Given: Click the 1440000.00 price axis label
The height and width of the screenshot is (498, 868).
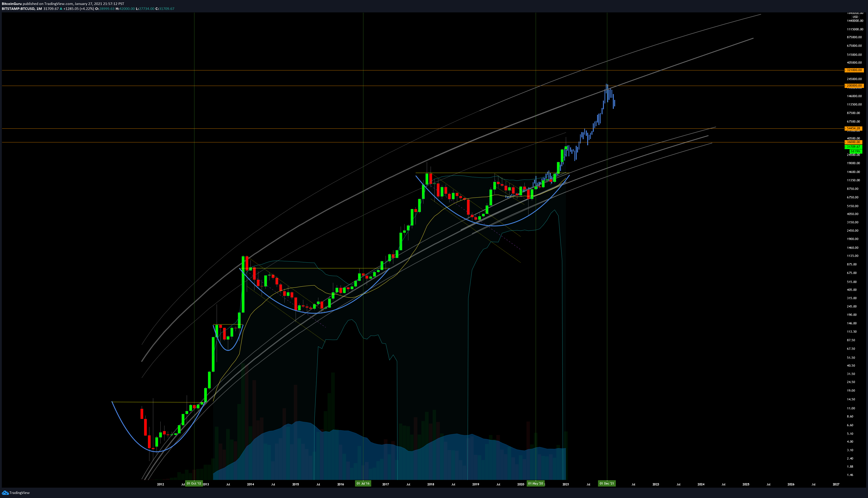Looking at the screenshot, I should (x=855, y=21).
